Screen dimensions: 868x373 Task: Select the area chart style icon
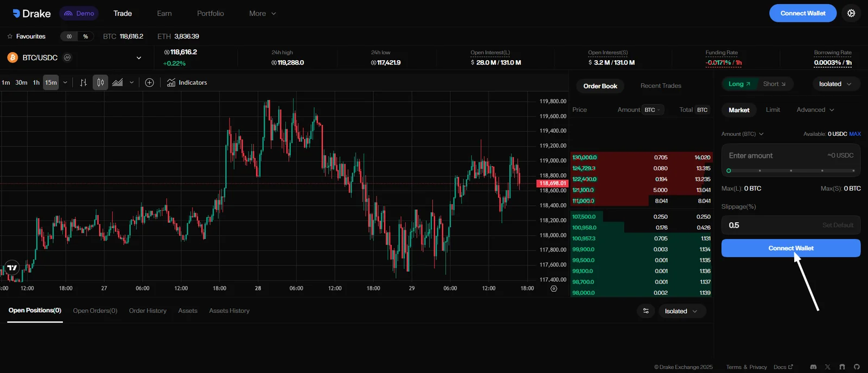pyautogui.click(x=117, y=83)
